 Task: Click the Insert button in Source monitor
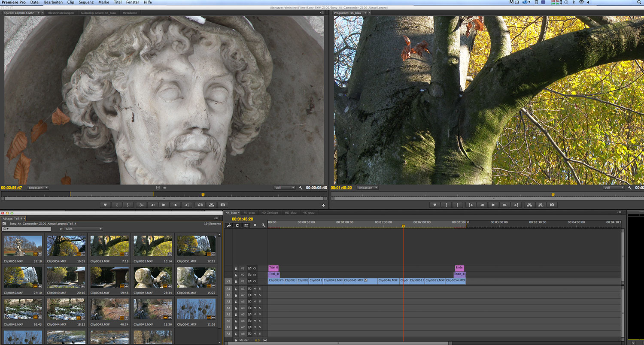tap(200, 205)
